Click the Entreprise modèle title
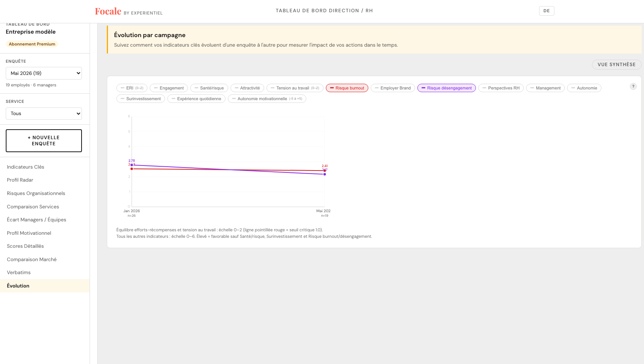This screenshot has width=644, height=364. click(31, 32)
